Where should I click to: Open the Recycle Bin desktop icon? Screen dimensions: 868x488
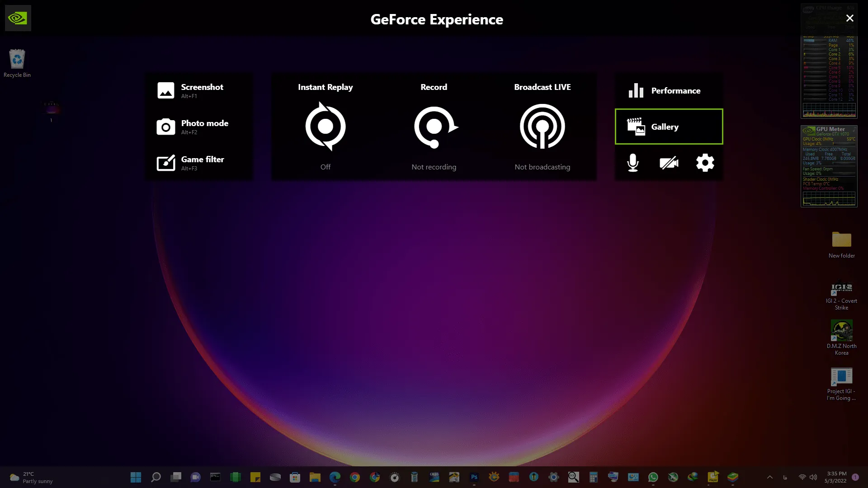click(x=17, y=60)
